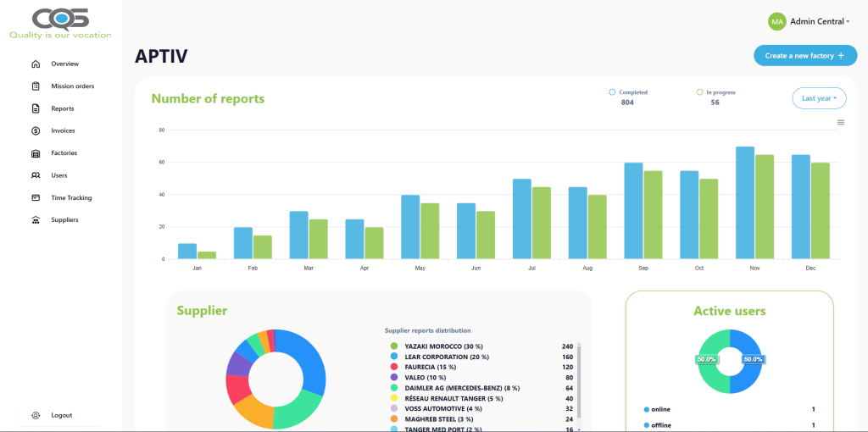Open the chart hamburger export menu
This screenshot has width=868, height=432.
point(841,122)
